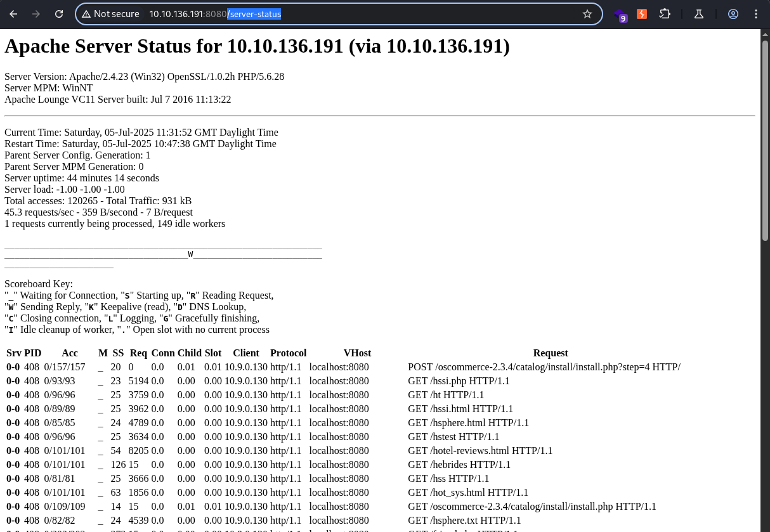Click the Server uptime line
770x532 pixels.
(x=82, y=178)
